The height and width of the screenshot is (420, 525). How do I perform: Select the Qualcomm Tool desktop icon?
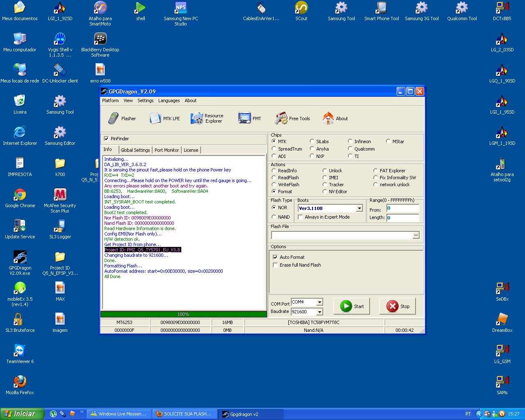(462, 11)
